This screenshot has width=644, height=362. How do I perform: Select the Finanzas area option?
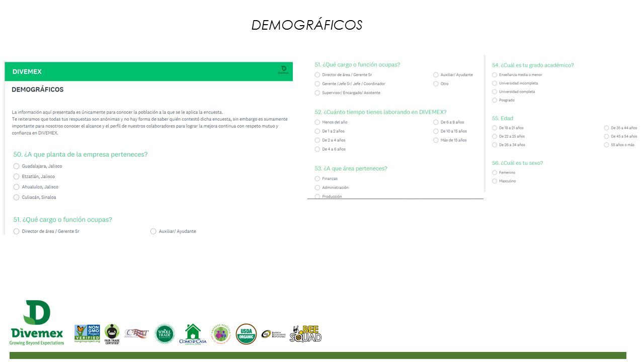[317, 178]
